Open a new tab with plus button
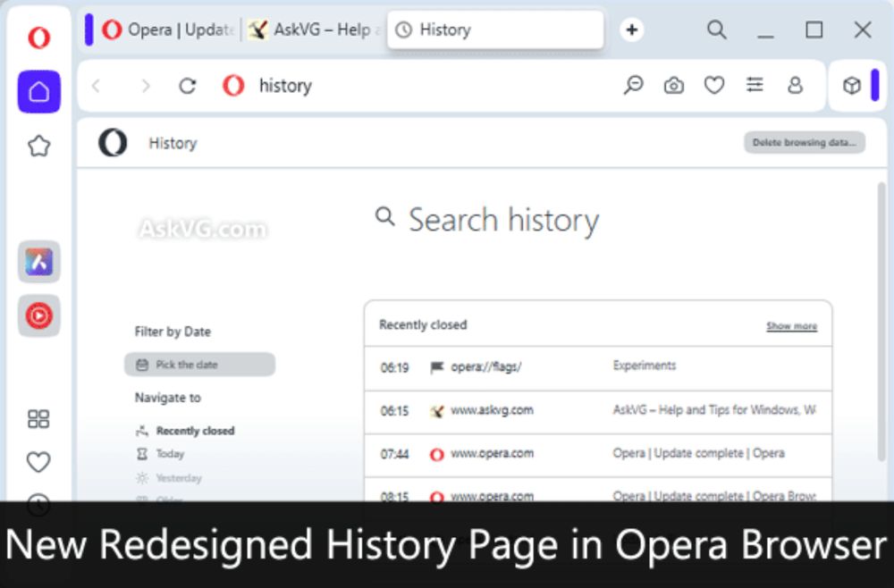The image size is (894, 588). click(x=632, y=29)
